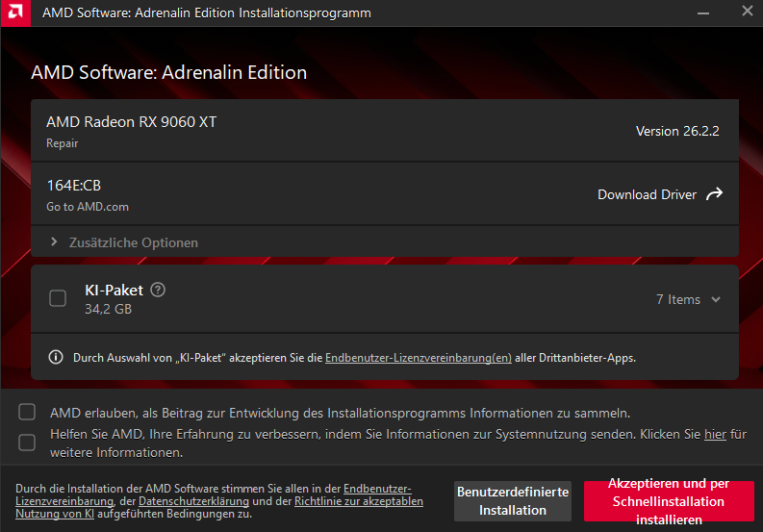
Task: Click the 164E:CB error code text
Action: pos(74,186)
